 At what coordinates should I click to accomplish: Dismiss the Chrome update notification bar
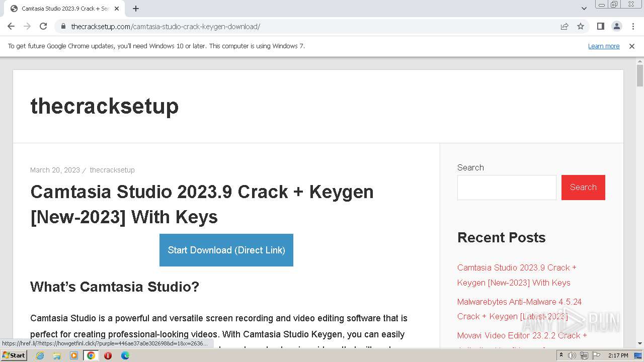point(632,46)
